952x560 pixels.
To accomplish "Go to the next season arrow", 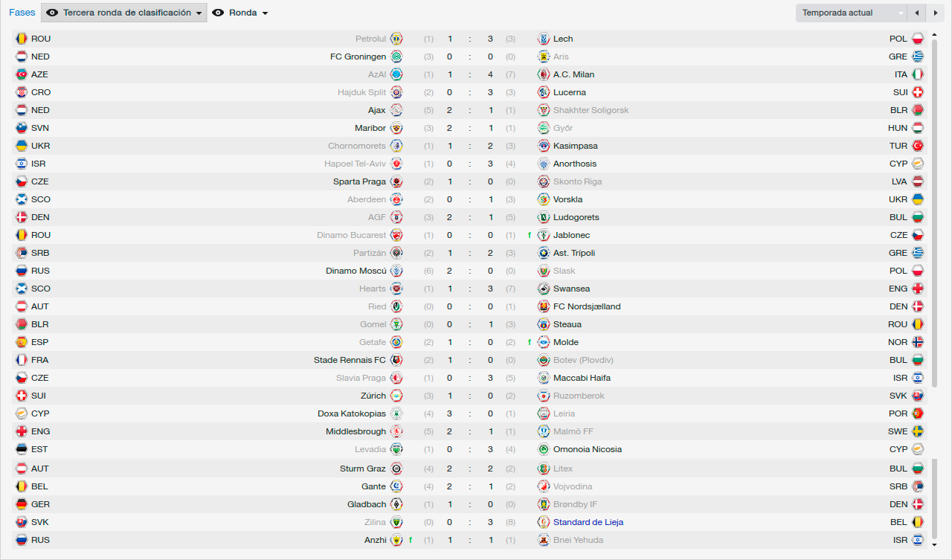I will point(933,13).
